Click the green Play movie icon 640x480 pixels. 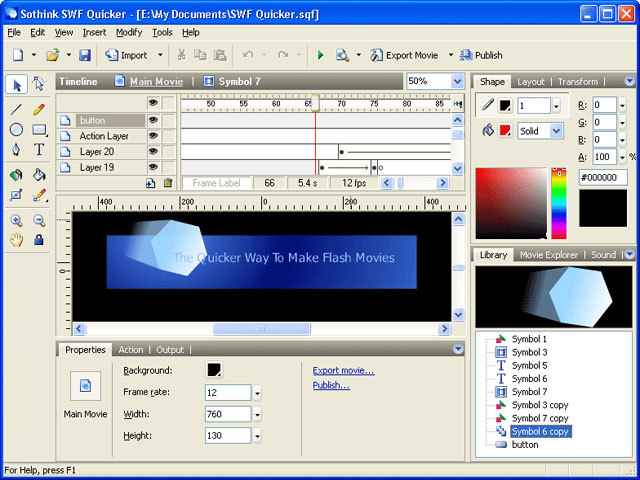[x=320, y=55]
